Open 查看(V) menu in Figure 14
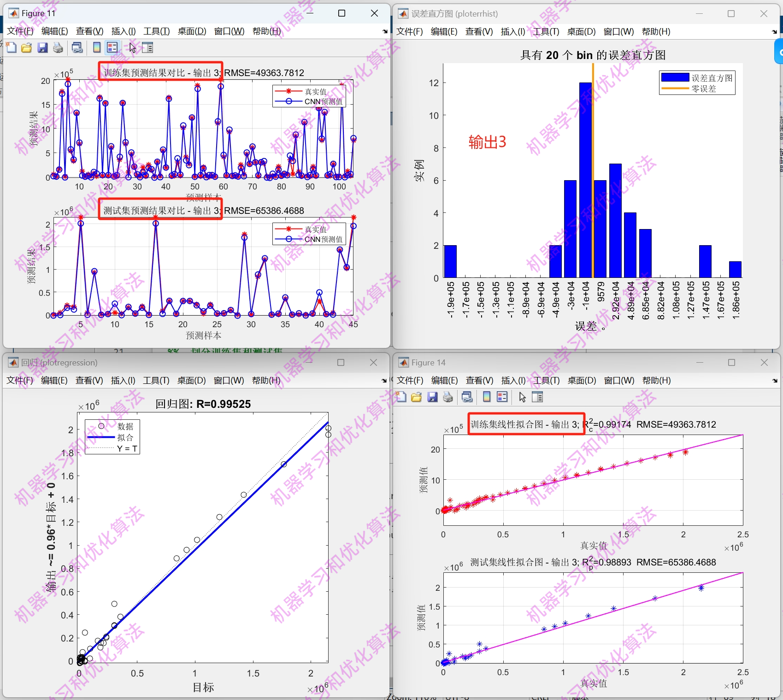 (480, 380)
